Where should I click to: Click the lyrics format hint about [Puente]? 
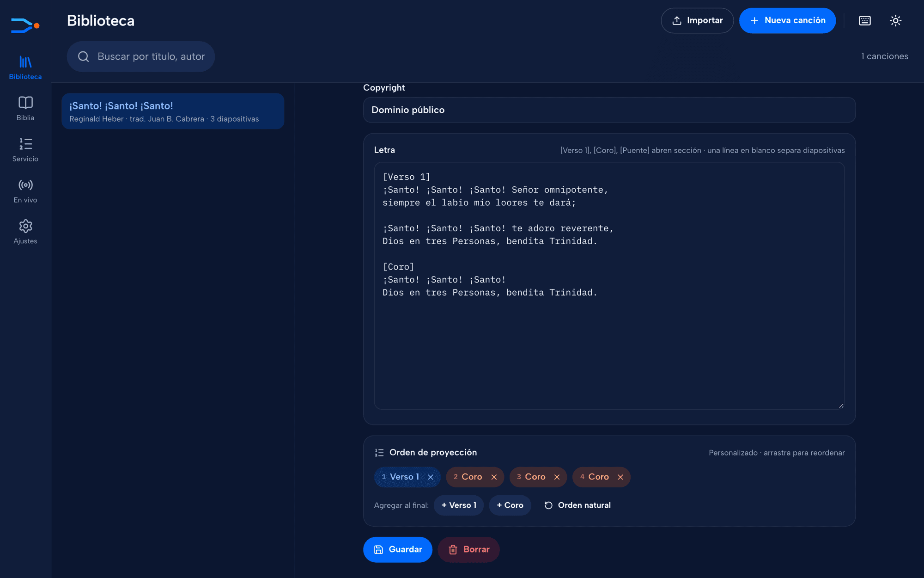[702, 150]
